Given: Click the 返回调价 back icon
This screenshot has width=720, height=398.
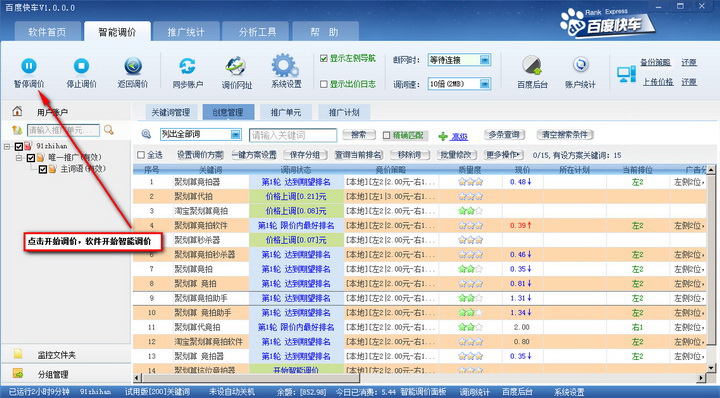Looking at the screenshot, I should [133, 66].
